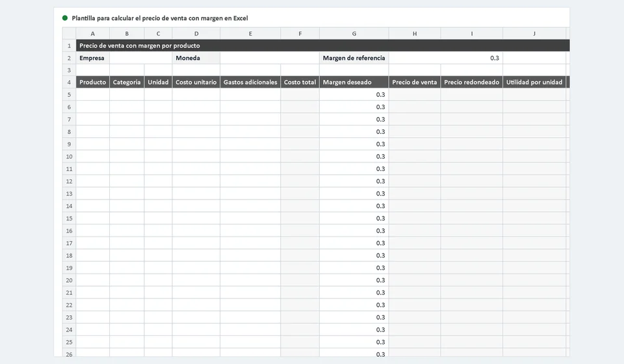
Task: Click margin value 0.3 in row 24
Action: pyautogui.click(x=354, y=330)
